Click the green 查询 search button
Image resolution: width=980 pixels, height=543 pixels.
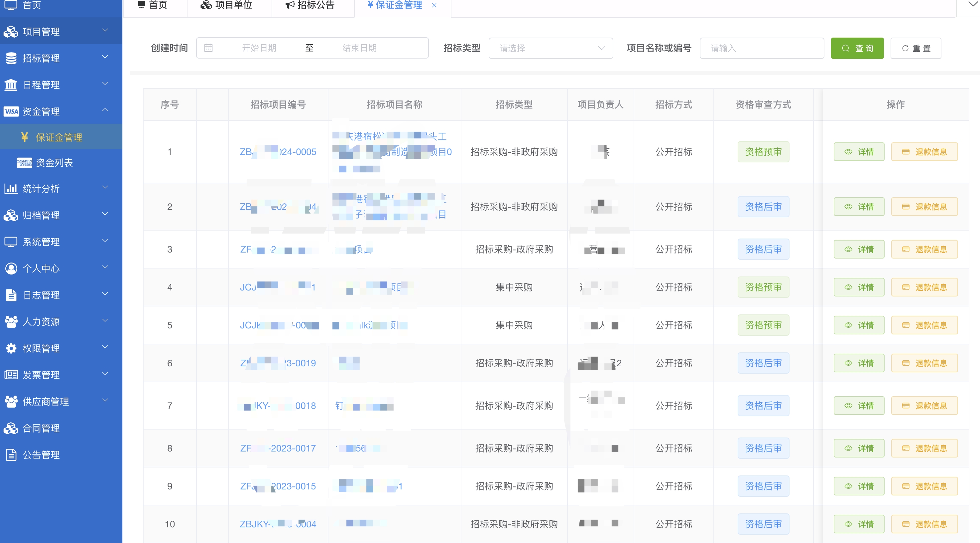[857, 48]
